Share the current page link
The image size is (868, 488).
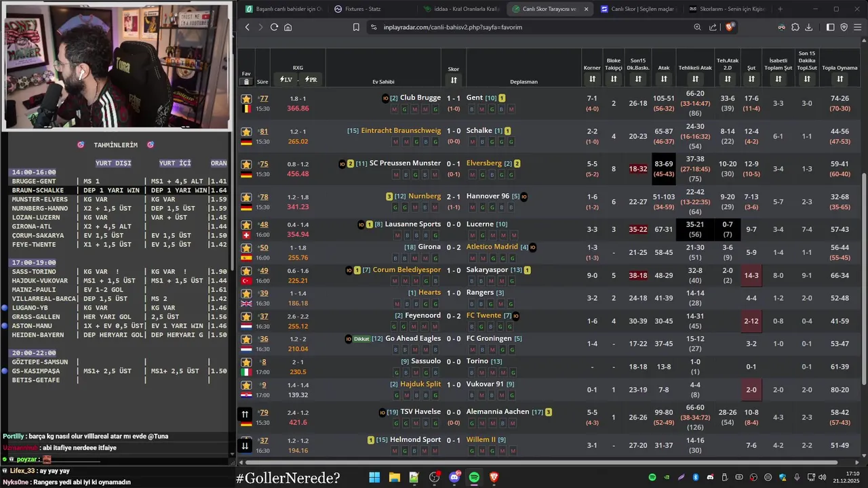(713, 27)
